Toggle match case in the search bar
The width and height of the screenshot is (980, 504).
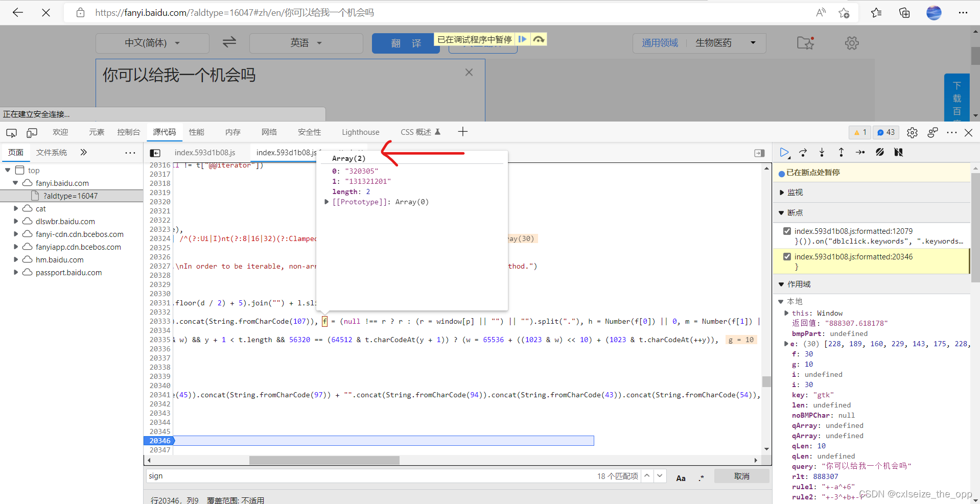click(x=681, y=476)
